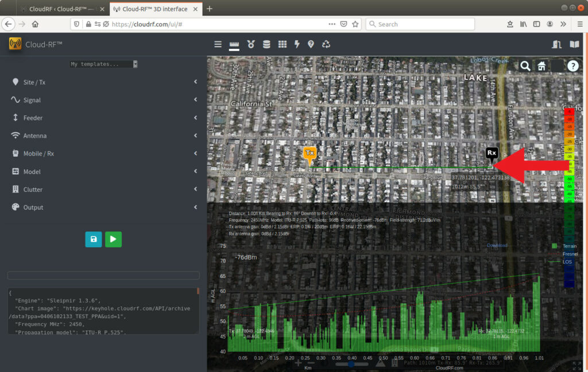Viewport: 588px width, 372px height.
Task: Click the medal icon in the toolbar
Action: click(251, 44)
